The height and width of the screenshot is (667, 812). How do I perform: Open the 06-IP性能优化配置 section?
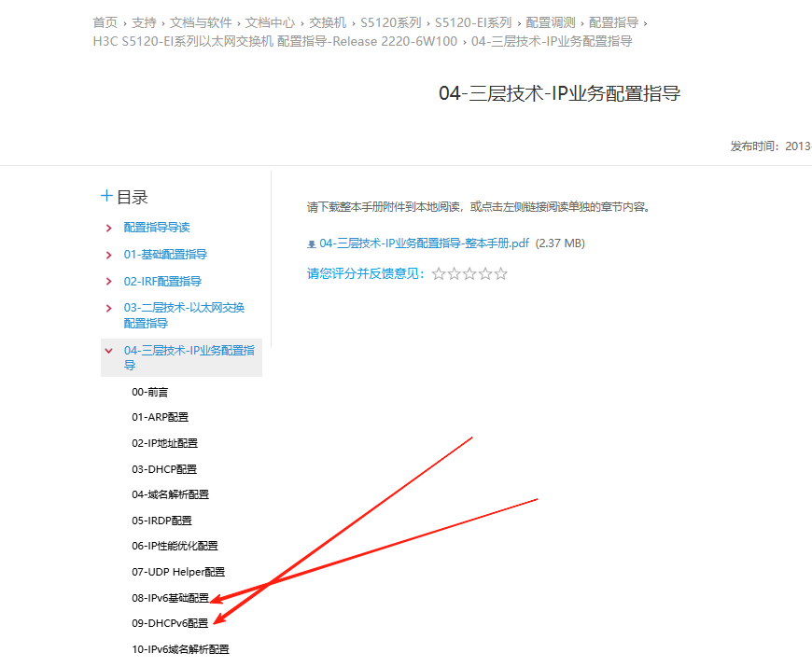[175, 546]
